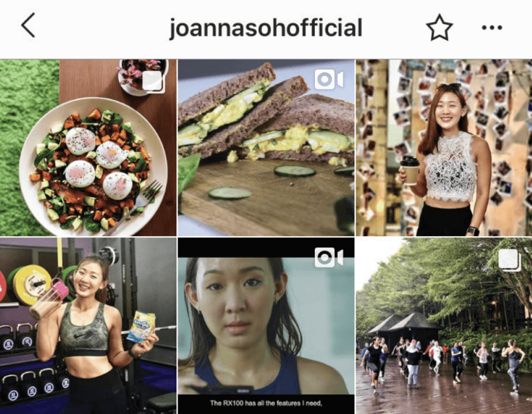Open the poached egg salad post

pos(88,148)
